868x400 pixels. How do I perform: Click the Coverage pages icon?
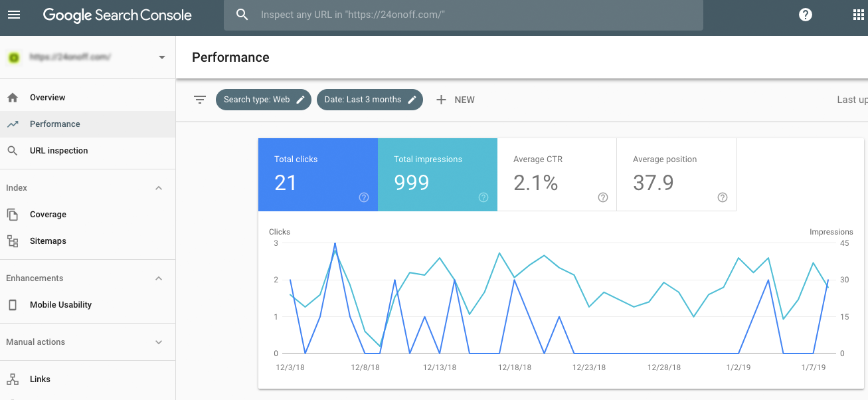coord(13,215)
